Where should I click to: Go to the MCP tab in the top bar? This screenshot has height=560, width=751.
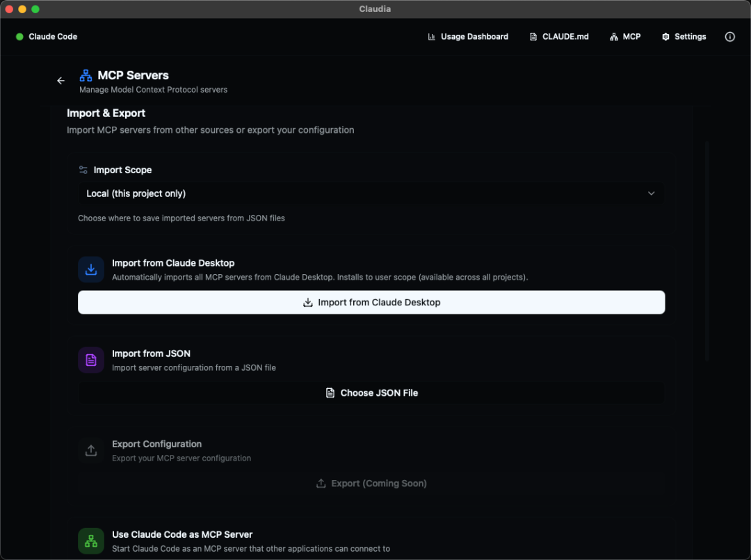click(625, 37)
